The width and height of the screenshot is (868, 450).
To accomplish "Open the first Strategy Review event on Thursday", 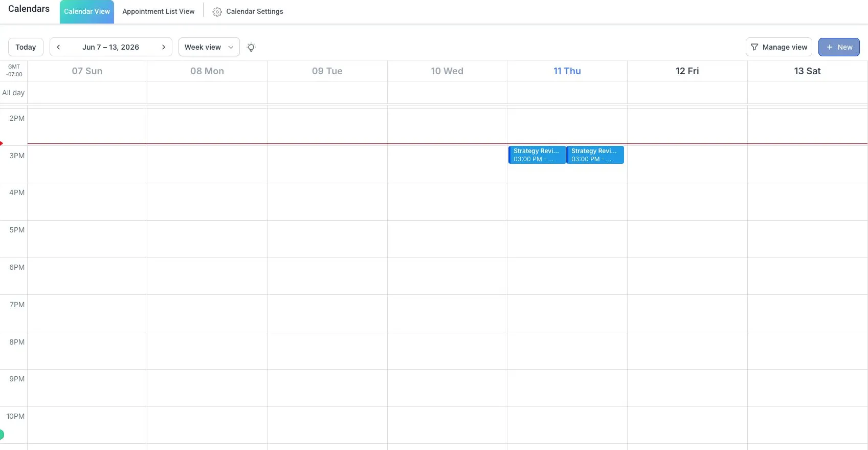I will (x=537, y=155).
